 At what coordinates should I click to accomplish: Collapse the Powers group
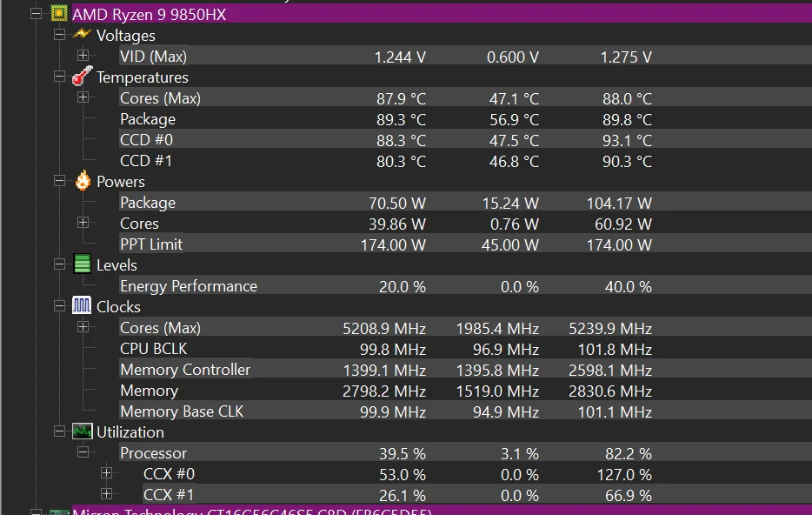(60, 181)
